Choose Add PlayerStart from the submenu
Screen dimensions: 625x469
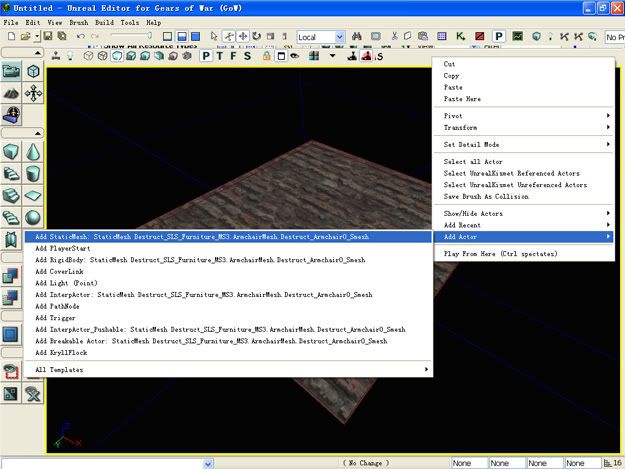coord(62,249)
